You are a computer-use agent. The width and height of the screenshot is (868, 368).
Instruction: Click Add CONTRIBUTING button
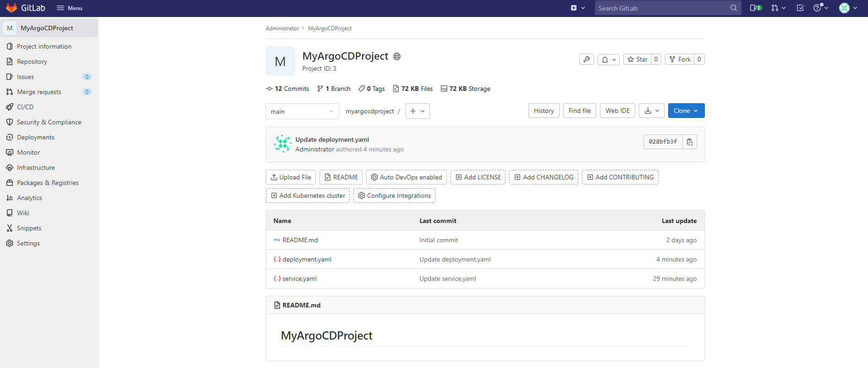coord(620,177)
